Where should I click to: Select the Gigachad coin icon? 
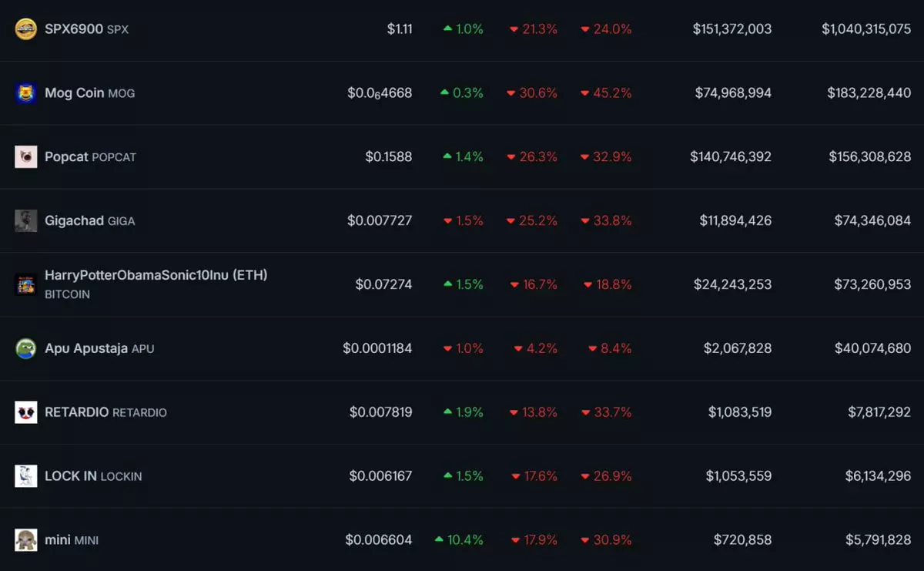point(26,221)
